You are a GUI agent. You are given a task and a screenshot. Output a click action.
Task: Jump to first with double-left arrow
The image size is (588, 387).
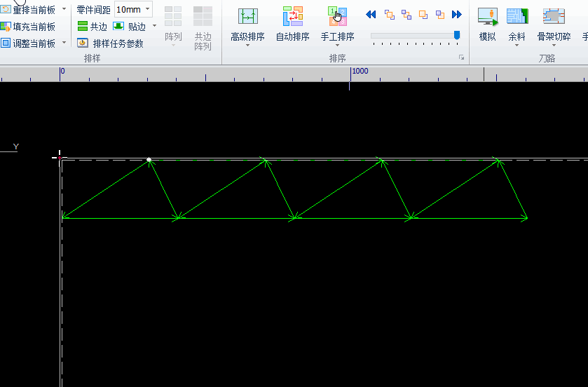coord(371,15)
